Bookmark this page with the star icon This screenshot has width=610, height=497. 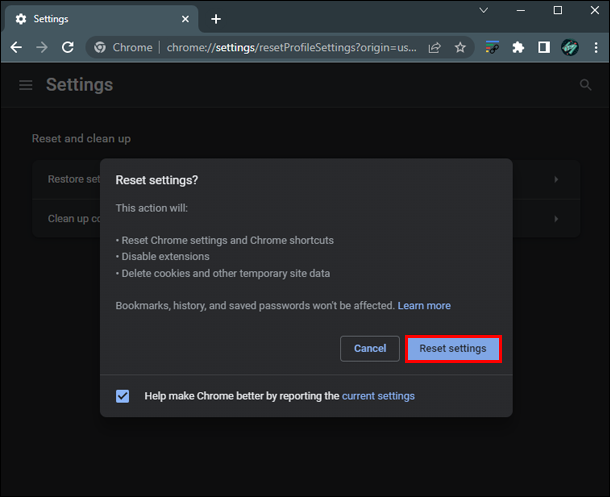coord(460,47)
